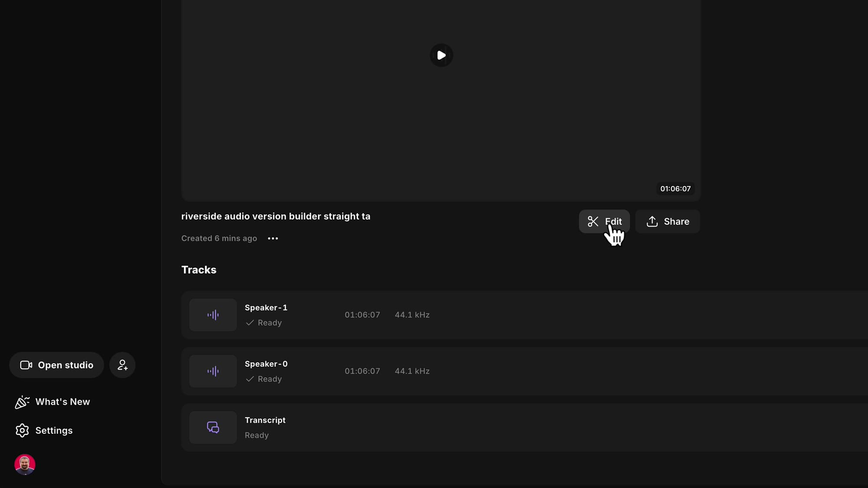The width and height of the screenshot is (868, 488).
Task: Click the invite person icon beside Open studio
Action: tap(122, 365)
